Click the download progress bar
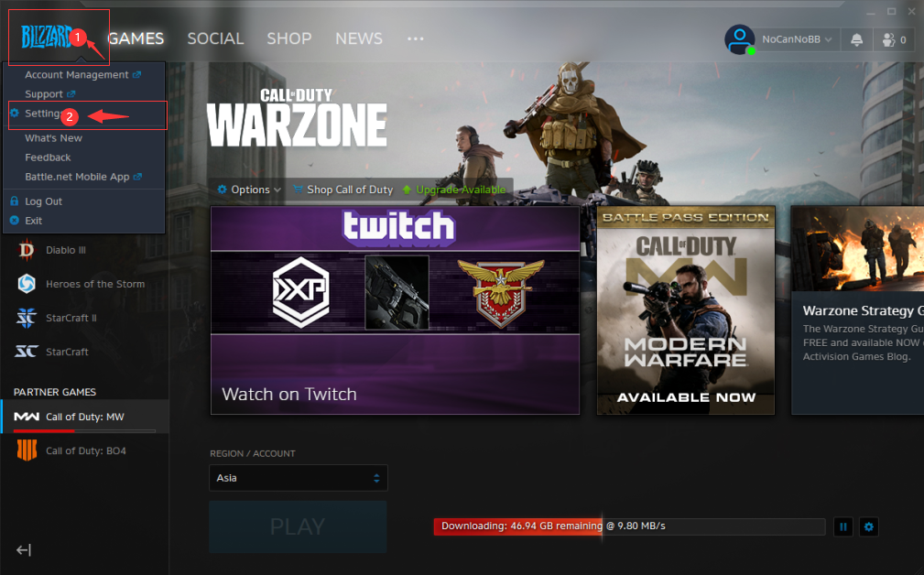Image resolution: width=924 pixels, height=575 pixels. (x=628, y=526)
